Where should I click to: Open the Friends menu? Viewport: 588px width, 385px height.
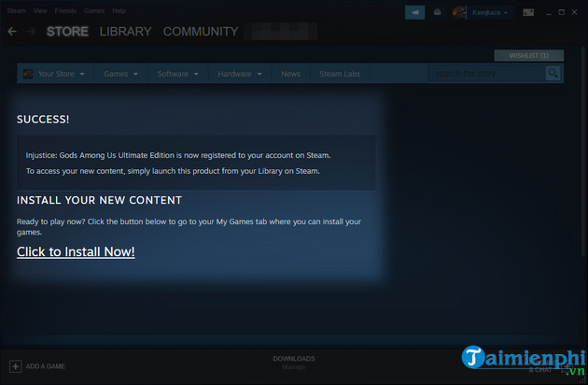pos(65,11)
